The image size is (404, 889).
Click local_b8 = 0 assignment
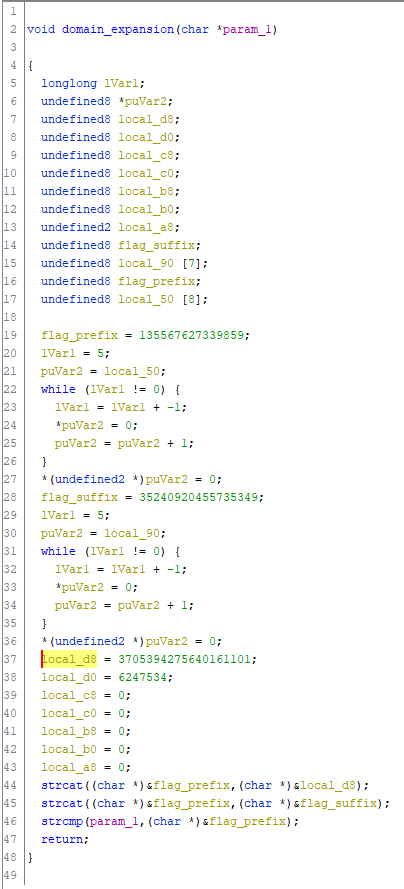pyautogui.click(x=86, y=731)
